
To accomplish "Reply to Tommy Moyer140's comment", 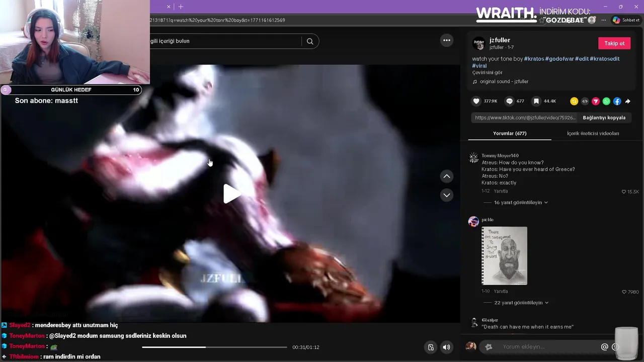I will pos(501,191).
